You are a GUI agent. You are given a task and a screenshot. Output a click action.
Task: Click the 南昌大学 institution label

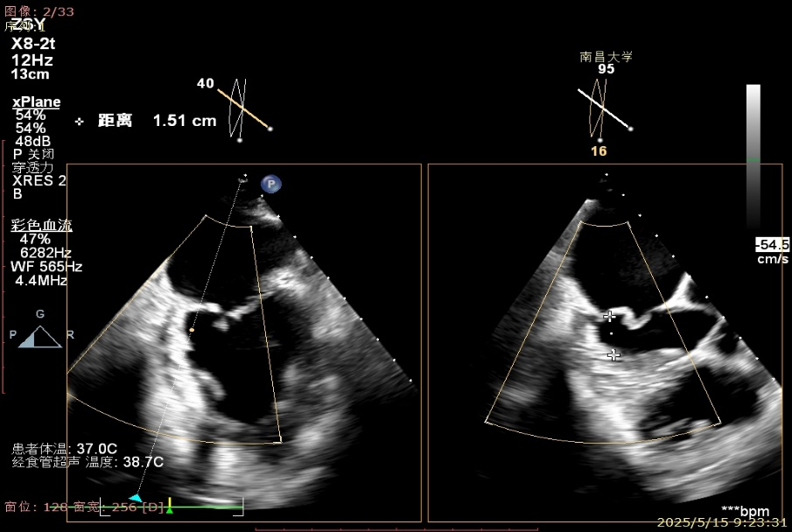(606, 57)
